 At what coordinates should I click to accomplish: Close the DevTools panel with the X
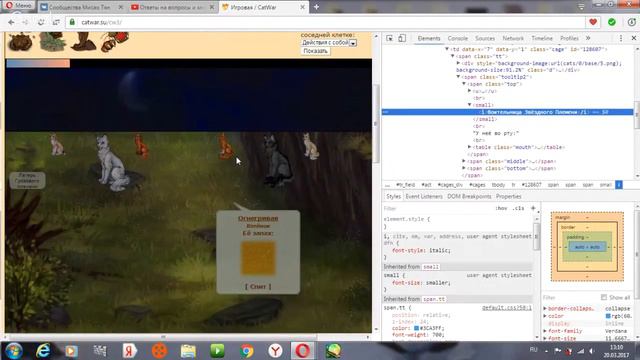pos(633,38)
